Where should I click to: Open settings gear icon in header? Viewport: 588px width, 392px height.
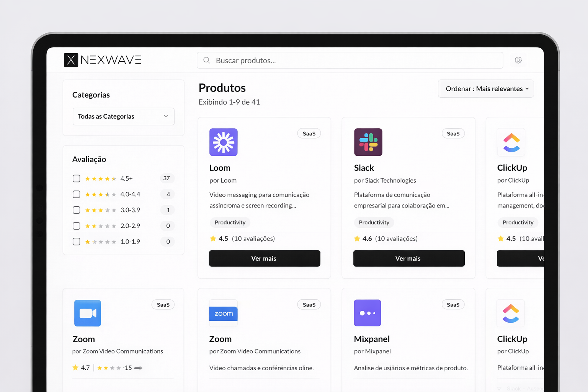pos(518,60)
